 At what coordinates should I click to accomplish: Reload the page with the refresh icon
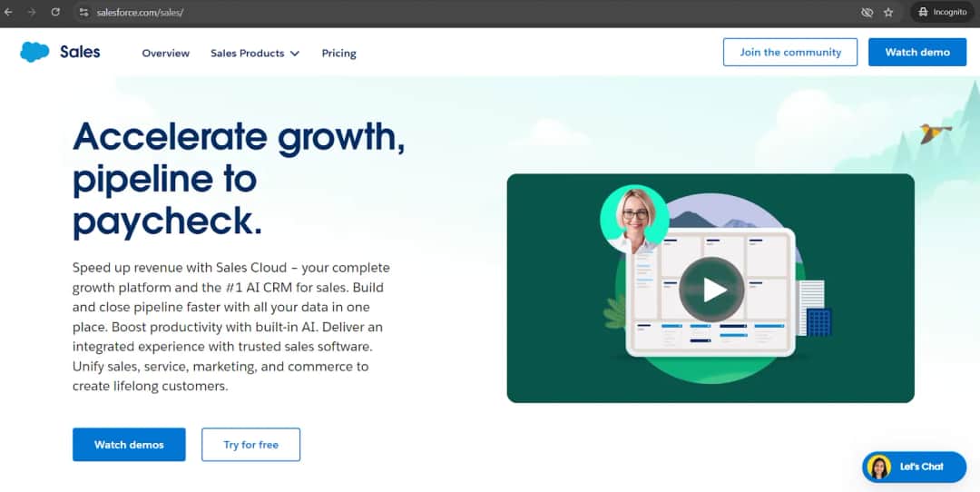tap(55, 12)
